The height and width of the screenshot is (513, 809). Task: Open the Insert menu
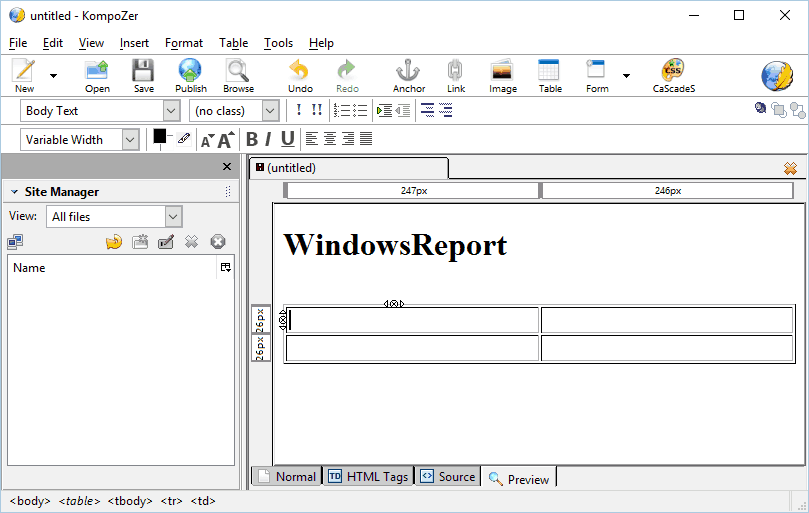134,43
